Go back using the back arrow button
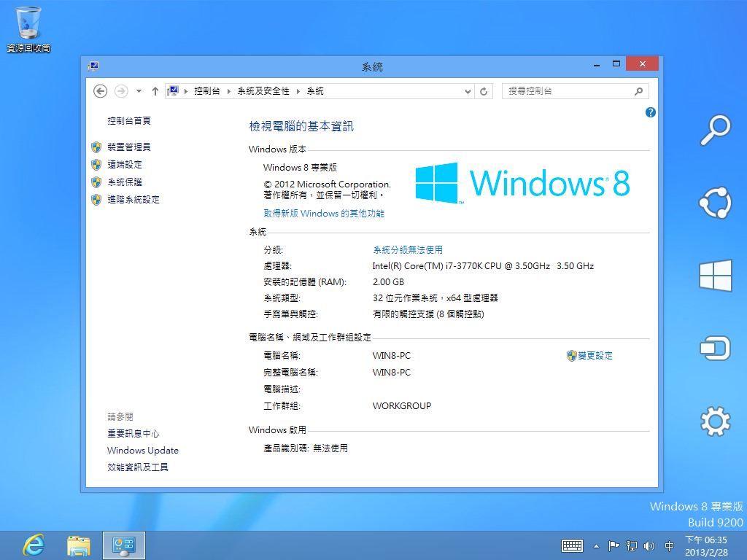 100,91
